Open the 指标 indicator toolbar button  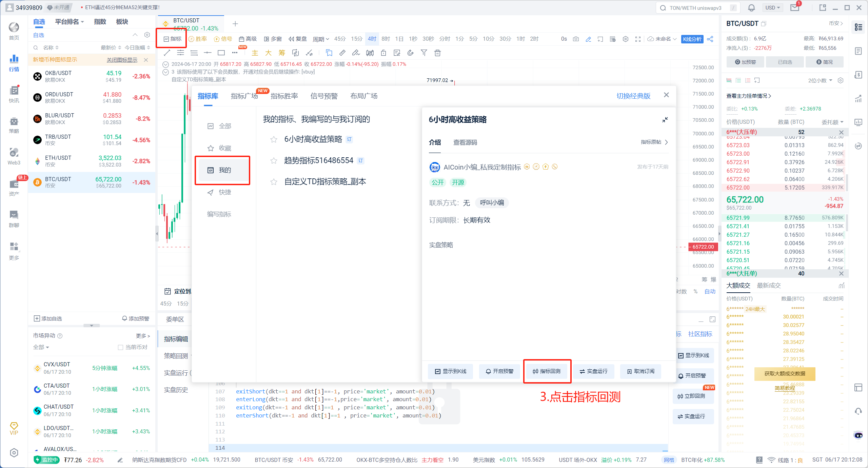coord(172,39)
